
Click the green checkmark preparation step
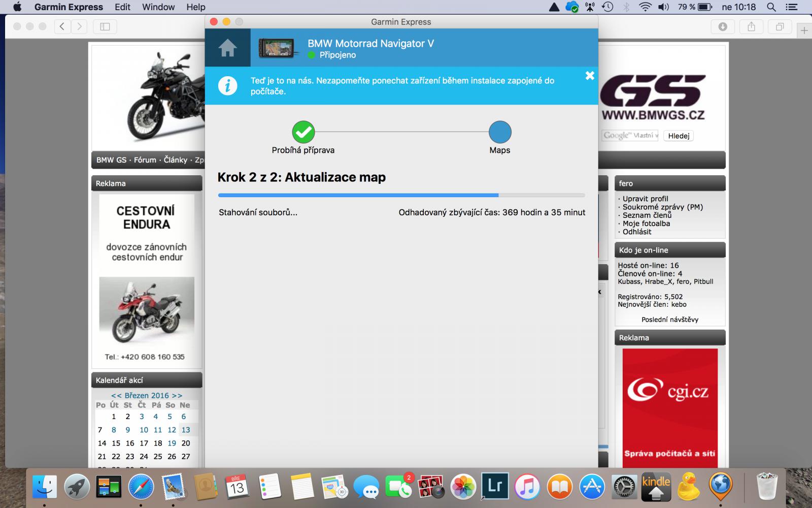[x=303, y=132]
